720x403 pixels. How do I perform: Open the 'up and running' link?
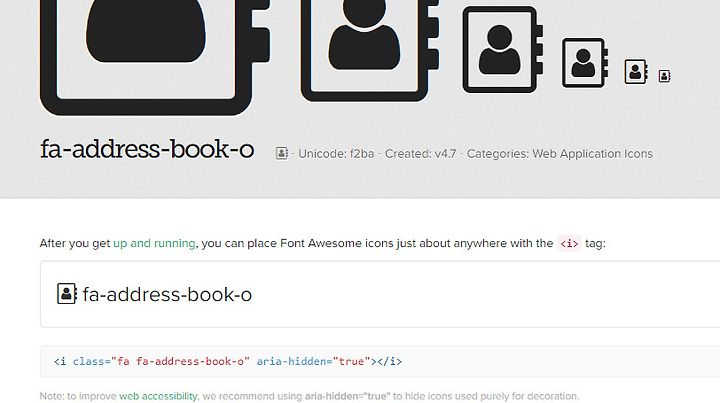[154, 243]
